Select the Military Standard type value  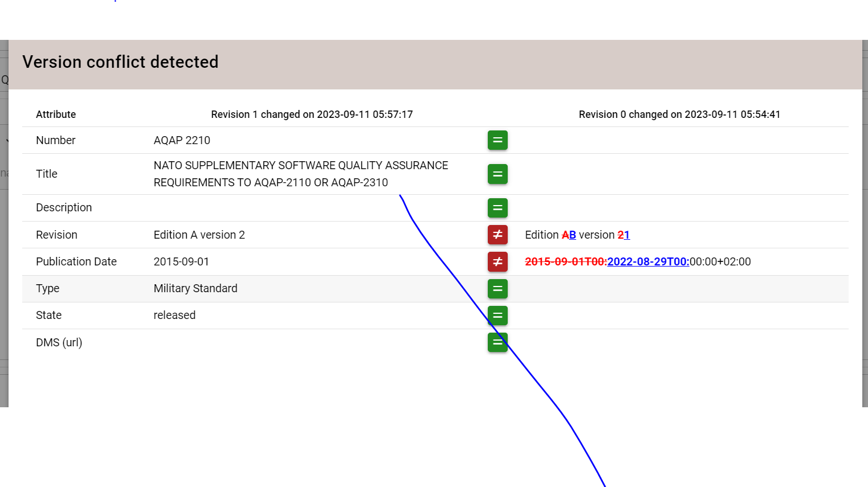[195, 288]
